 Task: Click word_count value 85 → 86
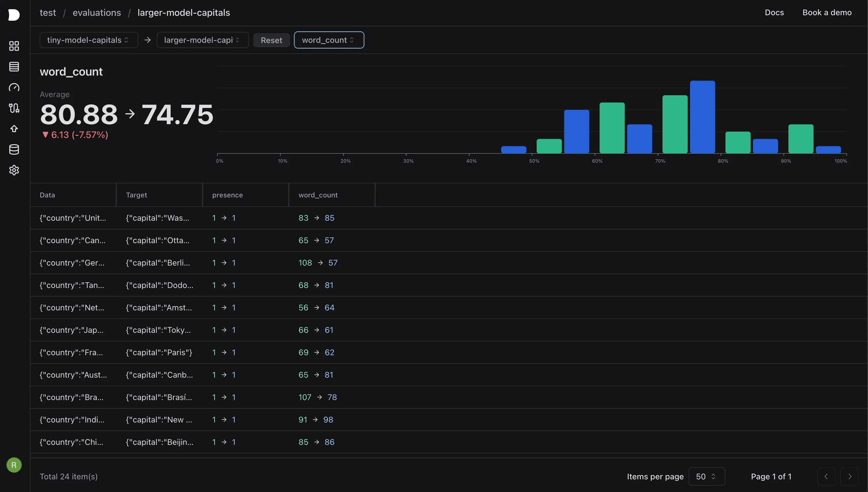[316, 442]
